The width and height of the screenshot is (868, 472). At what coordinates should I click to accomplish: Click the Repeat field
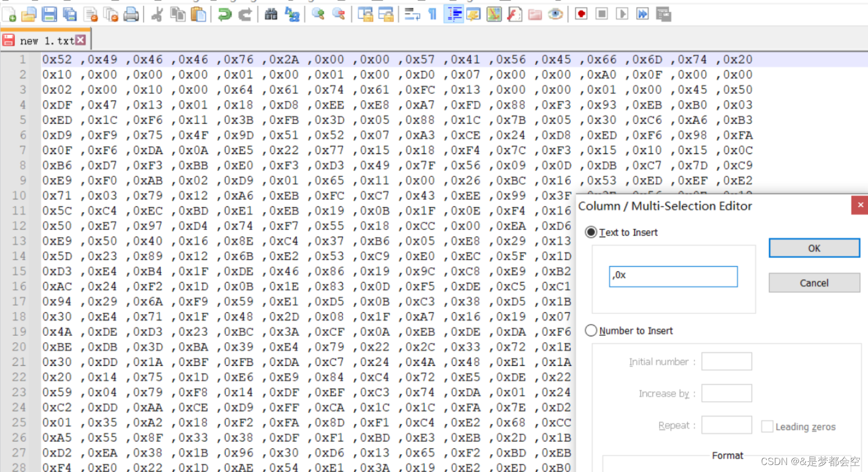click(x=727, y=425)
